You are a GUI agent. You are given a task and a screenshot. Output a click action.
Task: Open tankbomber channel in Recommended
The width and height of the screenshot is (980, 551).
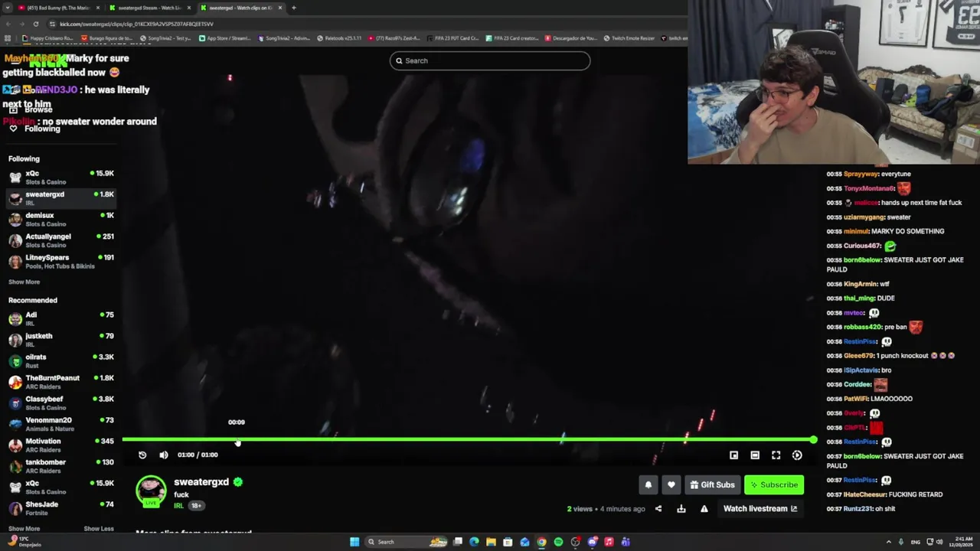point(61,466)
